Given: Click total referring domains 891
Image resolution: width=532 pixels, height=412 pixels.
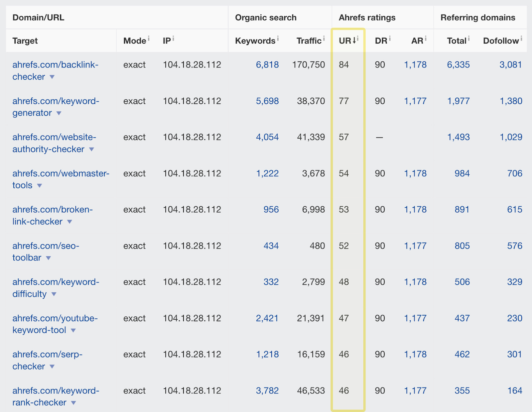Looking at the screenshot, I should coord(462,210).
